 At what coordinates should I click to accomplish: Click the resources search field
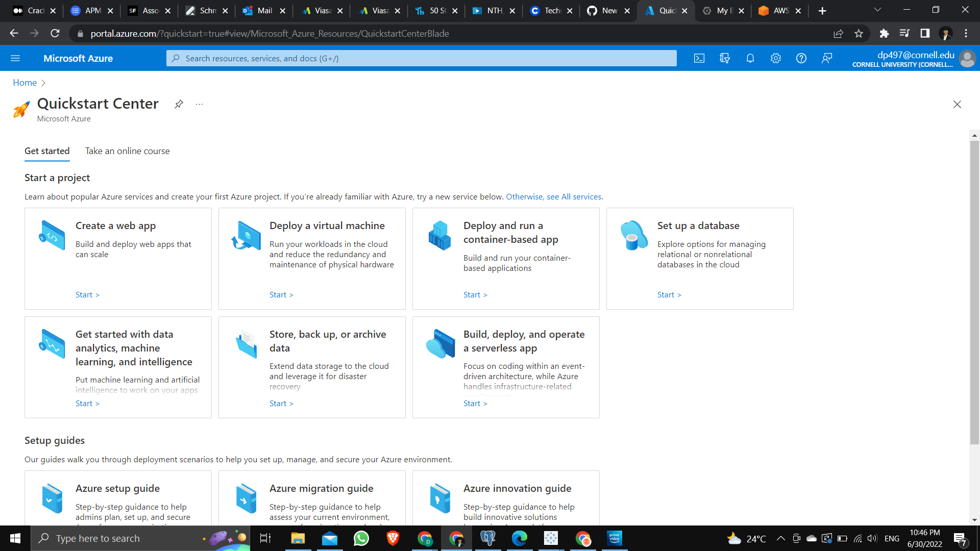[x=421, y=58]
